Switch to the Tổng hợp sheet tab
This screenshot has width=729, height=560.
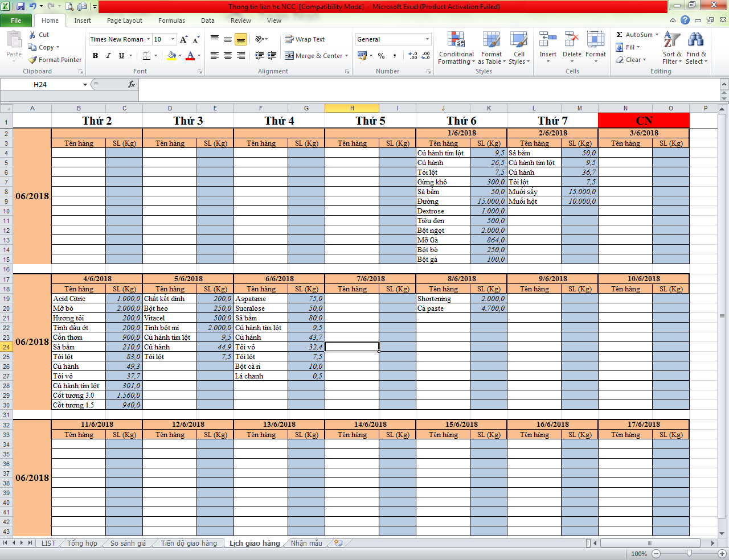82,543
